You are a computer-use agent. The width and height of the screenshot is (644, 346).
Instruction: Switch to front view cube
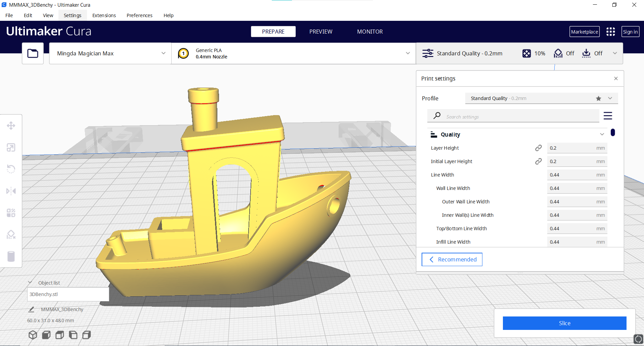(x=46, y=335)
